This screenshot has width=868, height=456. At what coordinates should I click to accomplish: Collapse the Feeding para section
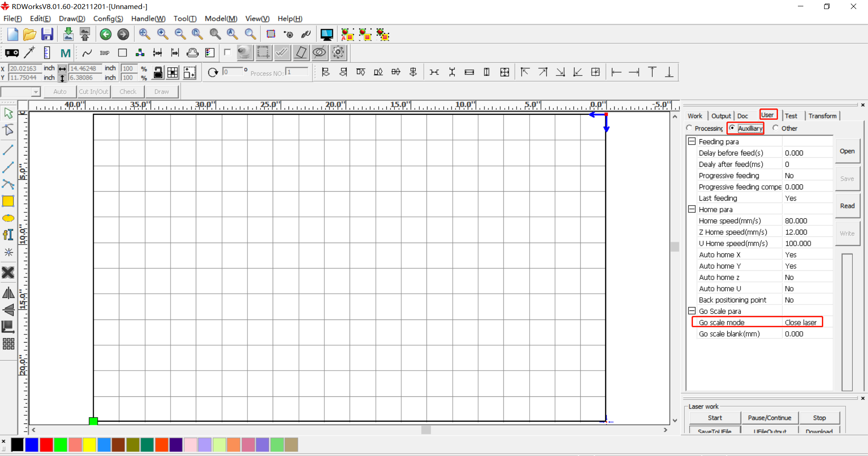[x=692, y=141]
